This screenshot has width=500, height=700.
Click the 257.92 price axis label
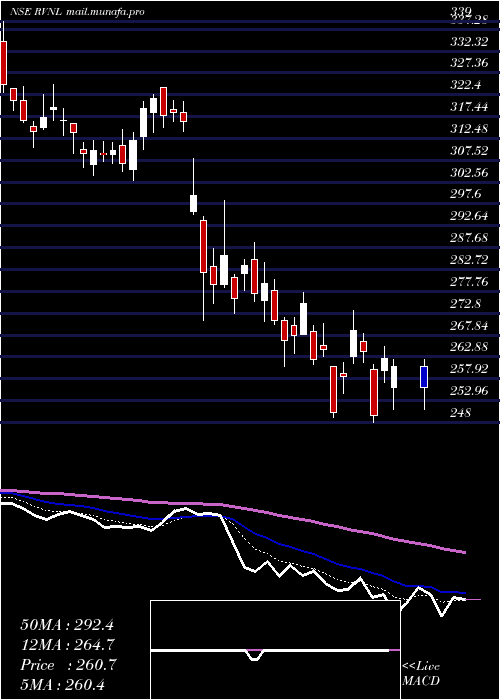469,369
